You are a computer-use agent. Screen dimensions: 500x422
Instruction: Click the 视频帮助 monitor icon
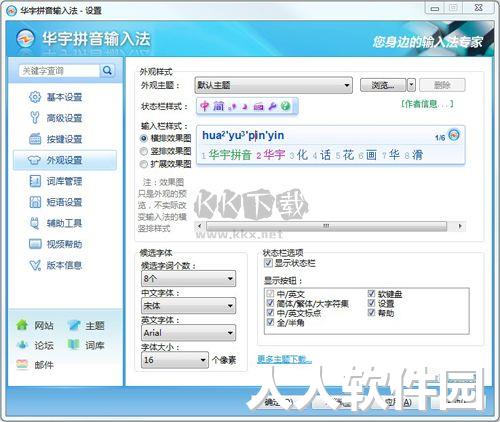[35, 244]
